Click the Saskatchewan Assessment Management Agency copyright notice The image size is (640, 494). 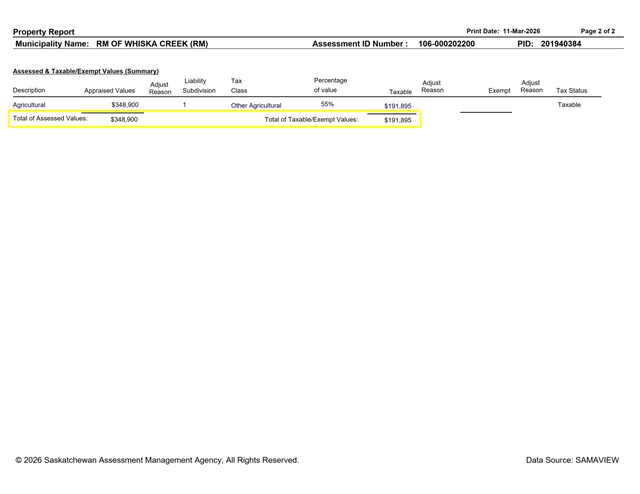(157, 460)
